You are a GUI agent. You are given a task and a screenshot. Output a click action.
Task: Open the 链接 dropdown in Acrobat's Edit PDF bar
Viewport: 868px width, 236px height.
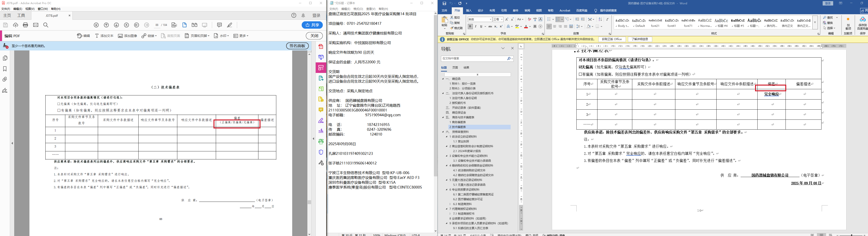click(149, 36)
